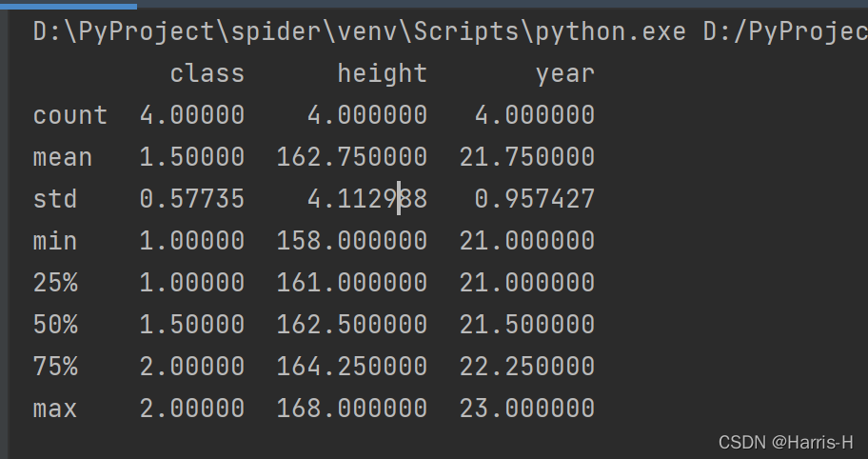Select the class value 1.00000 in 25% row
Image resolution: width=868 pixels, height=459 pixels.
pyautogui.click(x=191, y=283)
